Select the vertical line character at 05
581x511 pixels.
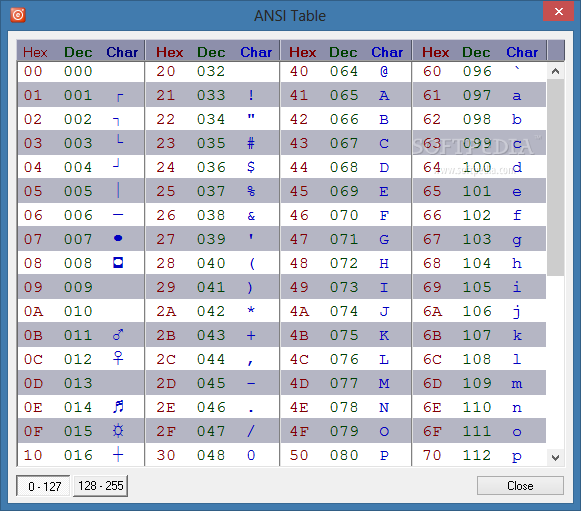[118, 190]
